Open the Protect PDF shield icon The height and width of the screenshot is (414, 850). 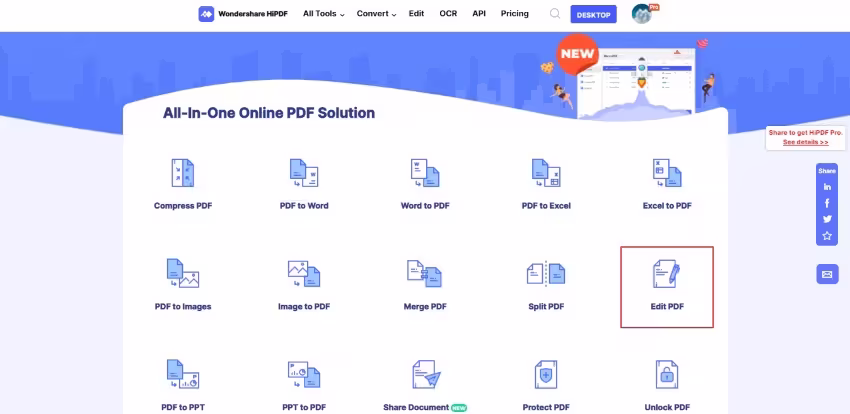point(546,374)
